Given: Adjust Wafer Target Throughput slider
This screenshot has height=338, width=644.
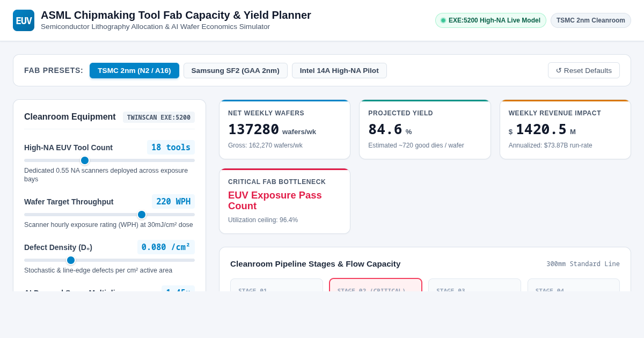Looking at the screenshot, I should click(x=109, y=215).
